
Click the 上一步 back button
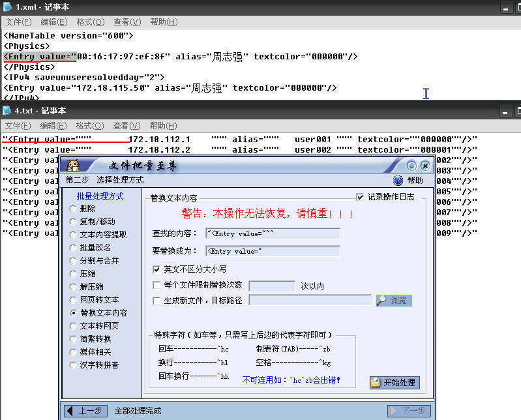(x=85, y=411)
